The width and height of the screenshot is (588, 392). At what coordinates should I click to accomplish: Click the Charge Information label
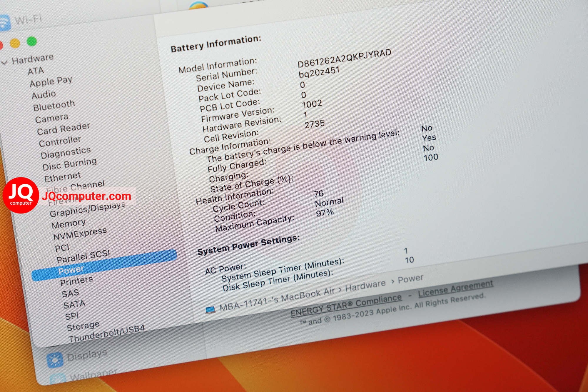230,146
